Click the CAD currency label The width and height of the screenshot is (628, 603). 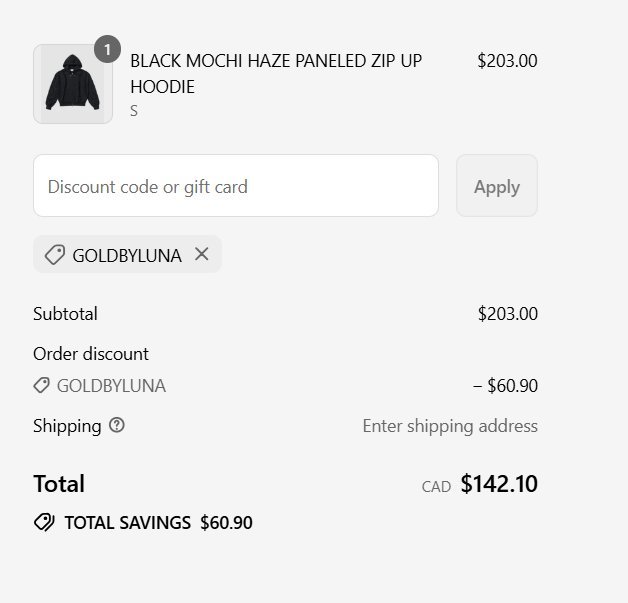tap(436, 487)
